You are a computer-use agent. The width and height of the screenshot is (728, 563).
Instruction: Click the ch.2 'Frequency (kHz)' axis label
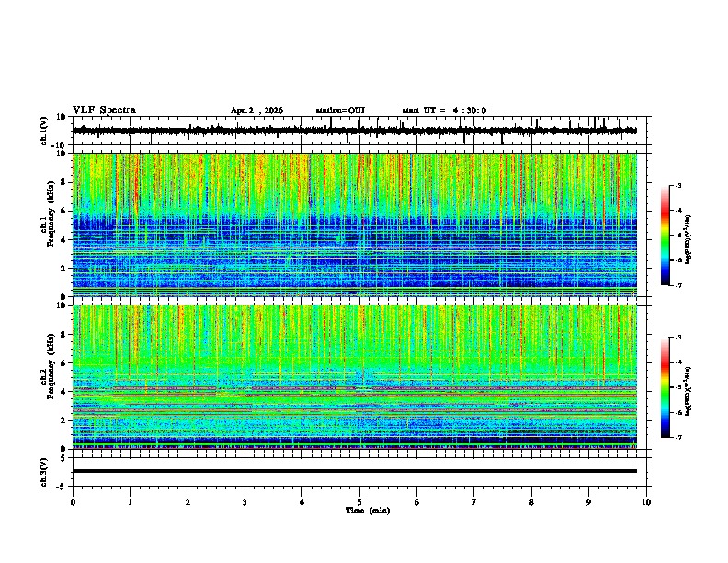coord(51,366)
